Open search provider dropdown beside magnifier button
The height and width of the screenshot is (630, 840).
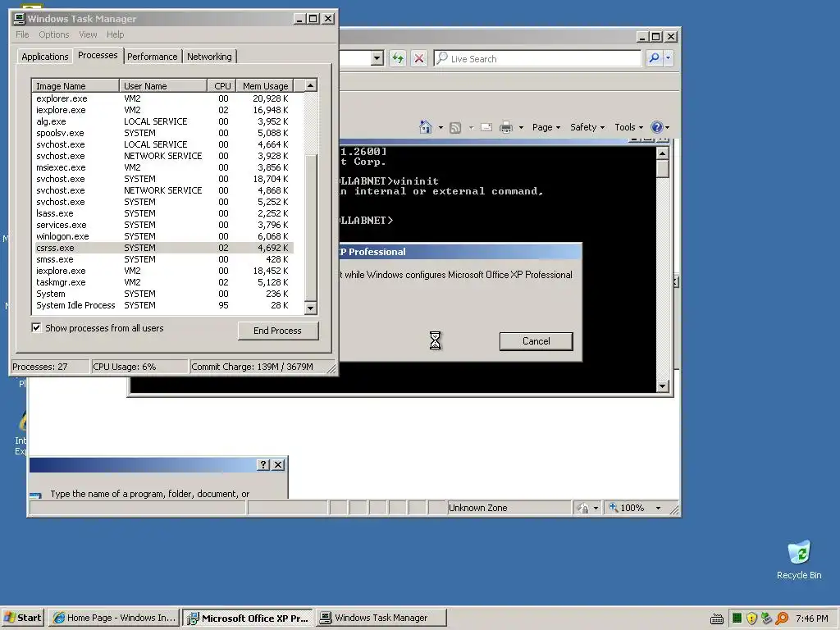[x=668, y=58]
